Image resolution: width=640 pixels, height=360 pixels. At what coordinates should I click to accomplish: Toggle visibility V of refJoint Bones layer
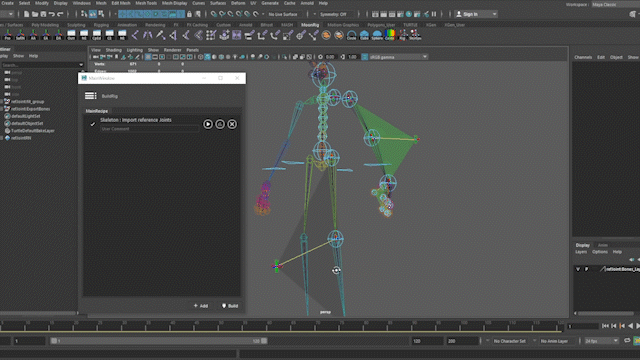click(x=578, y=269)
